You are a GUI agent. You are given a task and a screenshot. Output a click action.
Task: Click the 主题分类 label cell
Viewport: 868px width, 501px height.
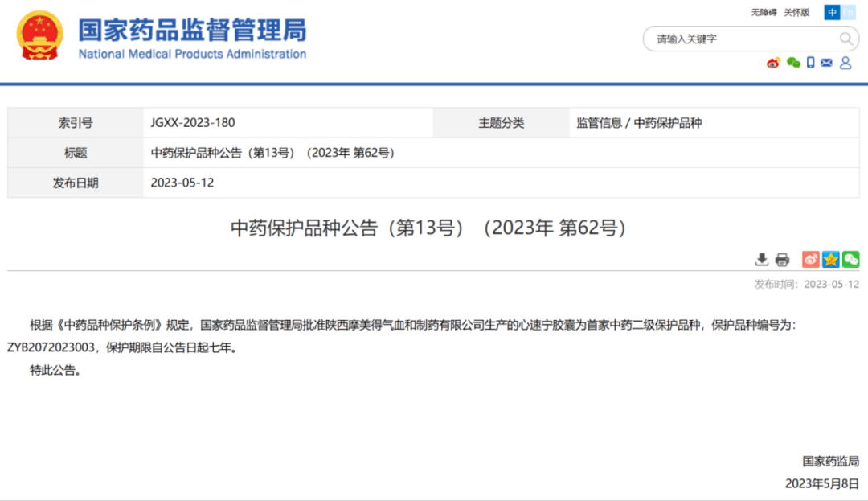[x=501, y=123]
